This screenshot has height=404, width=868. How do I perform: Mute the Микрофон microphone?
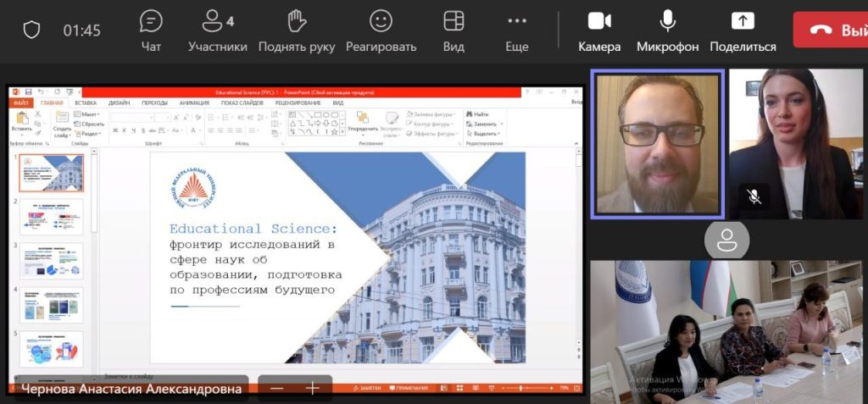[x=667, y=30]
